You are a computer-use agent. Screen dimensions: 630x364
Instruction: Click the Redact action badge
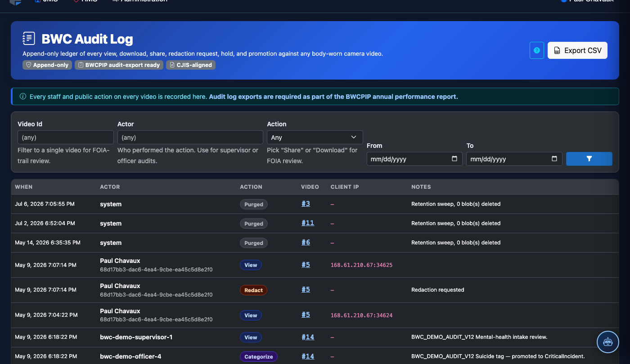253,290
